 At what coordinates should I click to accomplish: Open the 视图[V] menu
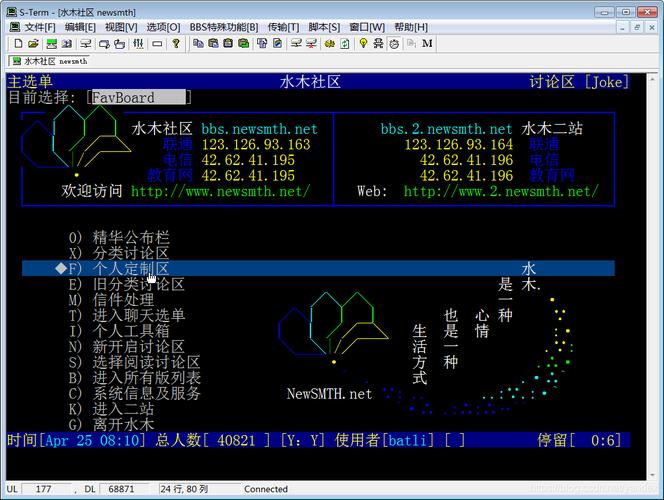coord(121,27)
